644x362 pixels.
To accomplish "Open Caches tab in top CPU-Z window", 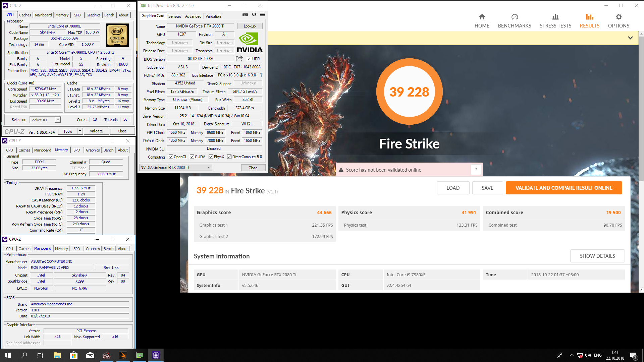I will pos(25,15).
